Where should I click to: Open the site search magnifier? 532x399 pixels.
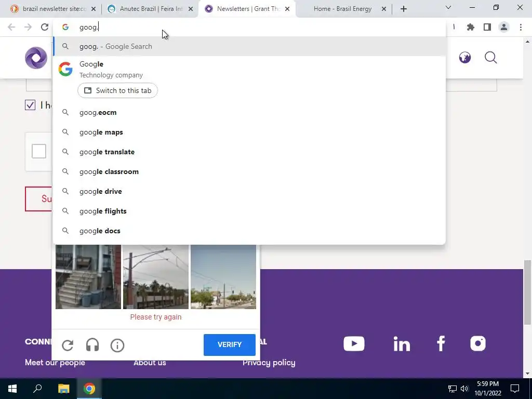[x=490, y=58]
